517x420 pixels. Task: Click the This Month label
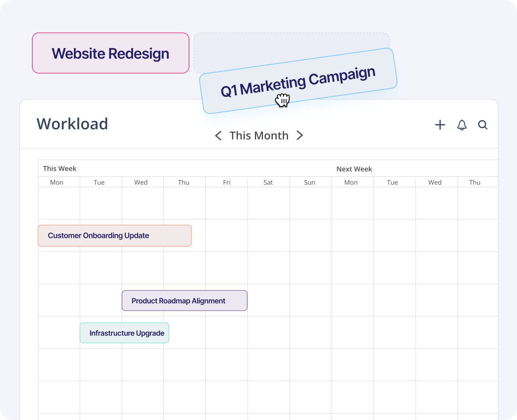[x=259, y=136]
